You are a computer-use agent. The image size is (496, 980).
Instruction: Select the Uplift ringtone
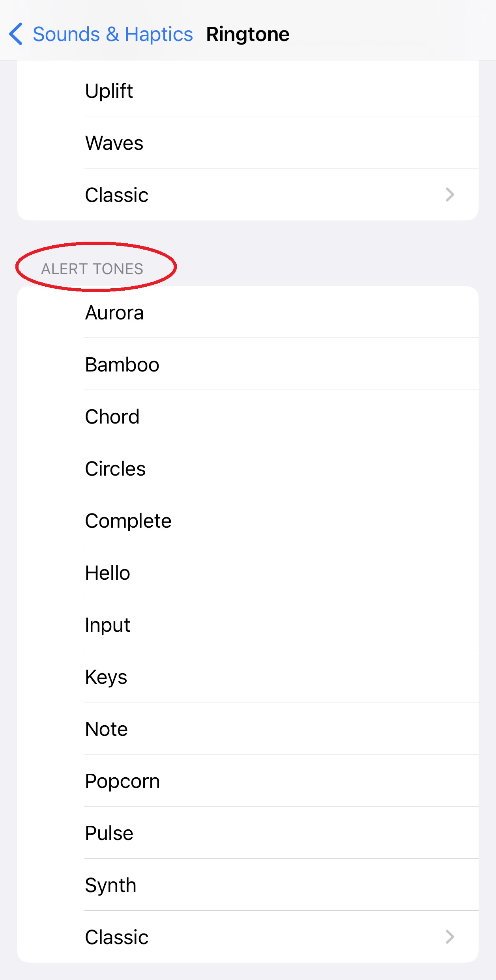pos(248,91)
